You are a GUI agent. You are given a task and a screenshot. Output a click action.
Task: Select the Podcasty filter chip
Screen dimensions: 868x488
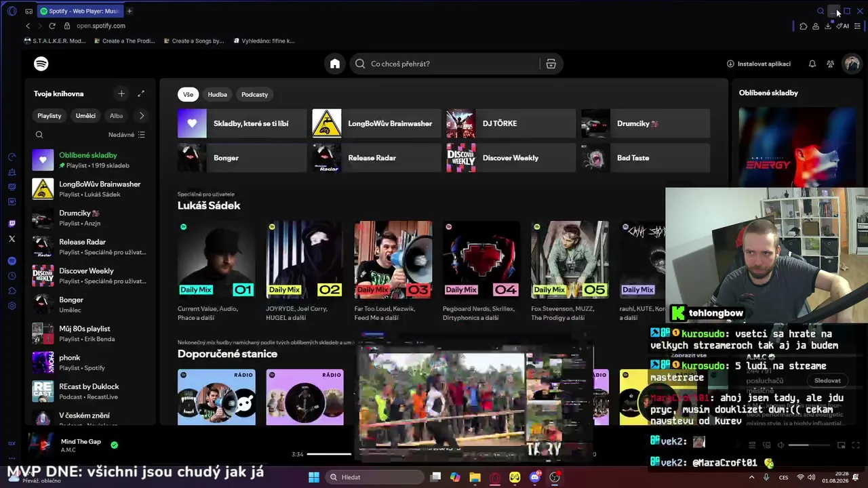click(x=254, y=94)
